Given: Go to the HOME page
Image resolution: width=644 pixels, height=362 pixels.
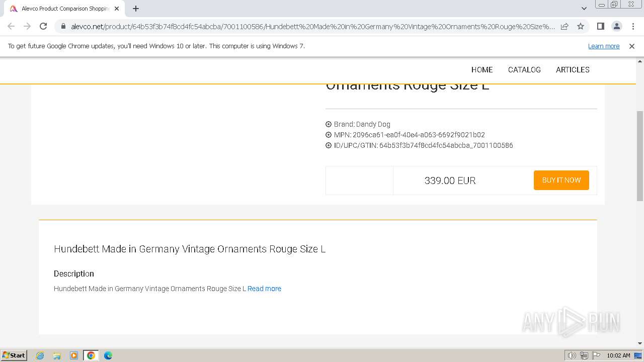Looking at the screenshot, I should [x=482, y=70].
